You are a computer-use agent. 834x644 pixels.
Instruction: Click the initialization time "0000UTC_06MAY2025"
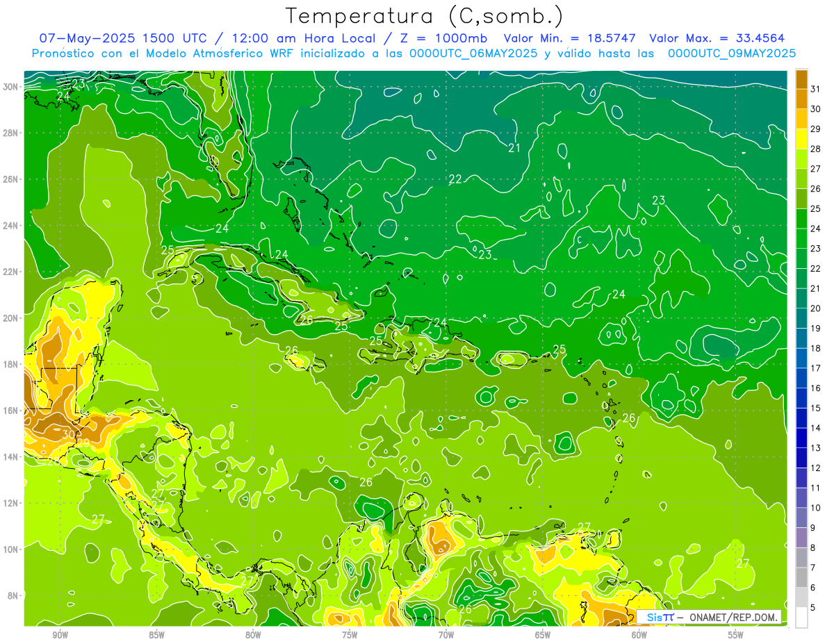[473, 53]
